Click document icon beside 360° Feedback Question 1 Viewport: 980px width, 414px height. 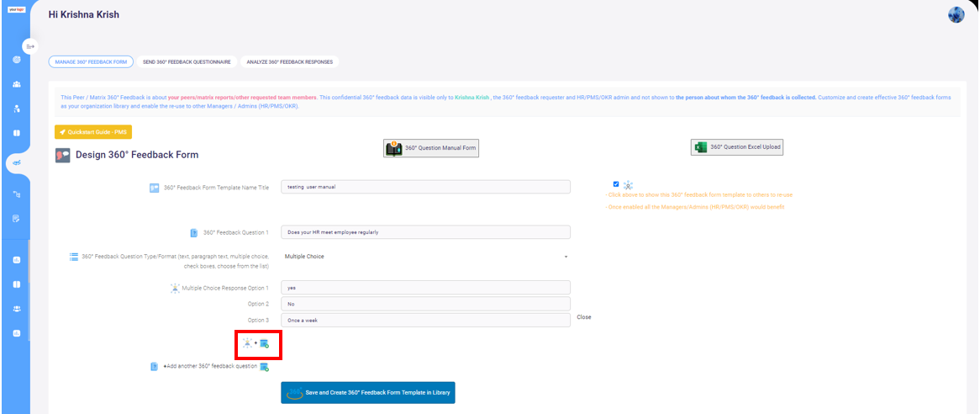(194, 232)
